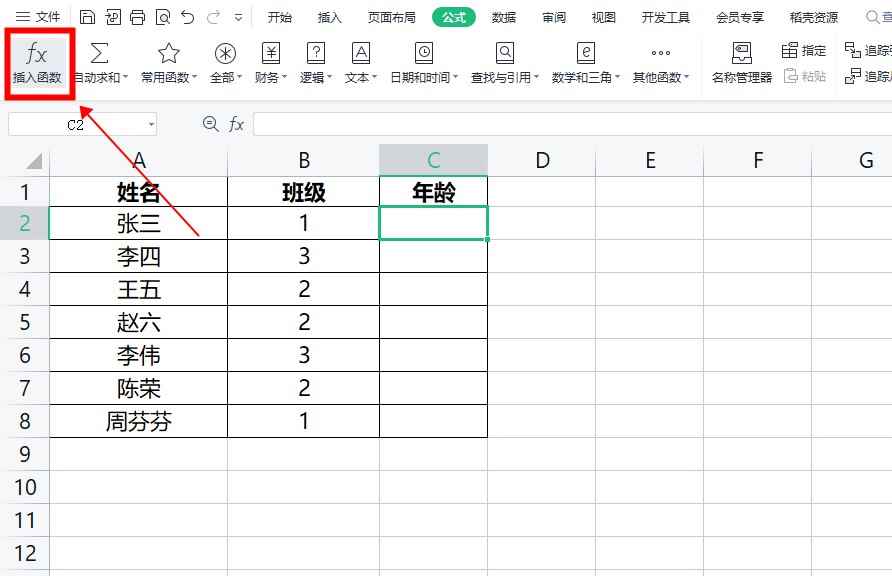Switch to the Data (数据) ribbon tab

point(503,16)
